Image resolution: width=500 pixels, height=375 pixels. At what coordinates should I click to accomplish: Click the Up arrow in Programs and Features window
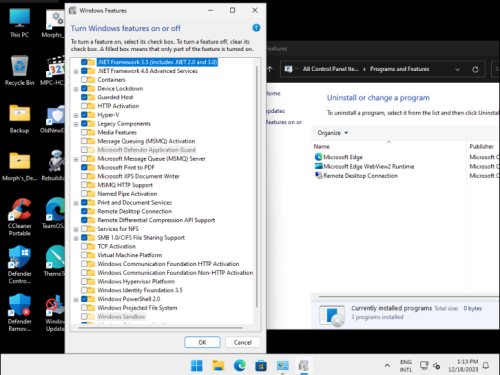click(270, 69)
